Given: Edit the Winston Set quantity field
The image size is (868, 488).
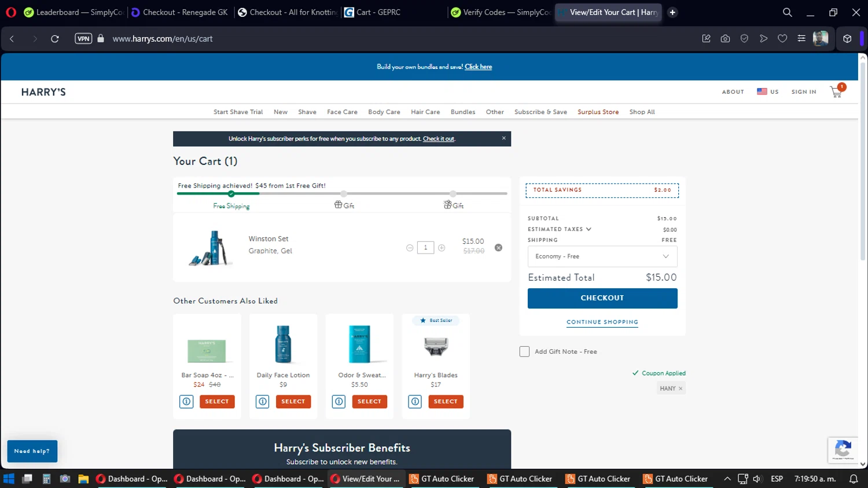Looking at the screenshot, I should [425, 248].
